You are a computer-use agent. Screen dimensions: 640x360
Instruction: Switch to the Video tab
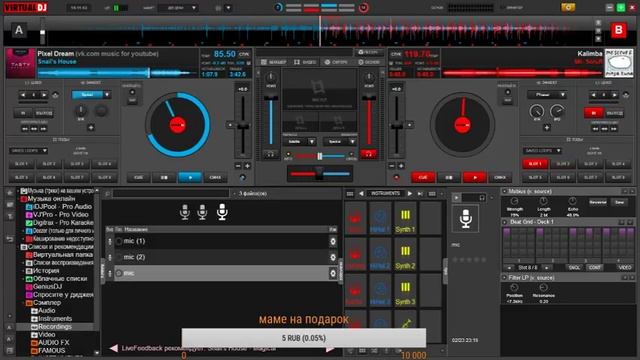pyautogui.click(x=305, y=62)
